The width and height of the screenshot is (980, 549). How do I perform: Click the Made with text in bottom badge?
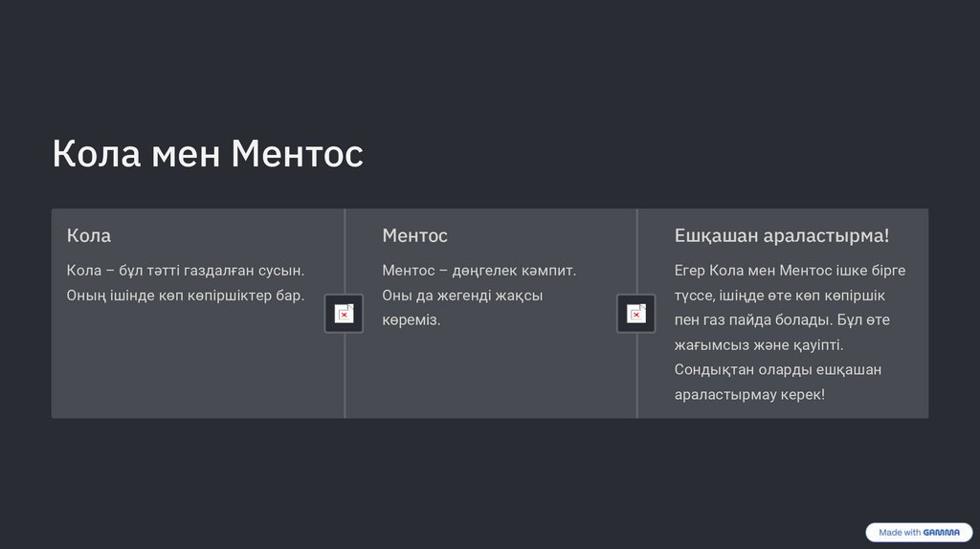click(900, 533)
